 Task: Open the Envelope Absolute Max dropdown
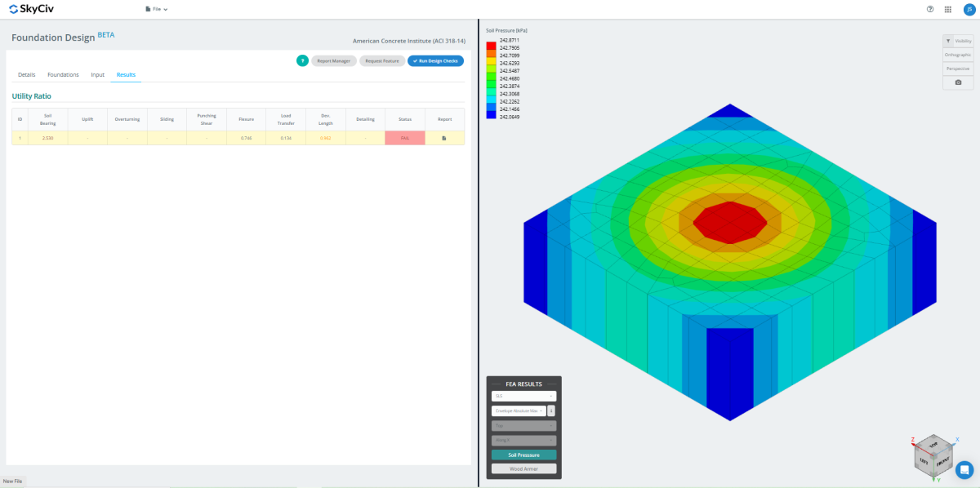tap(521, 410)
